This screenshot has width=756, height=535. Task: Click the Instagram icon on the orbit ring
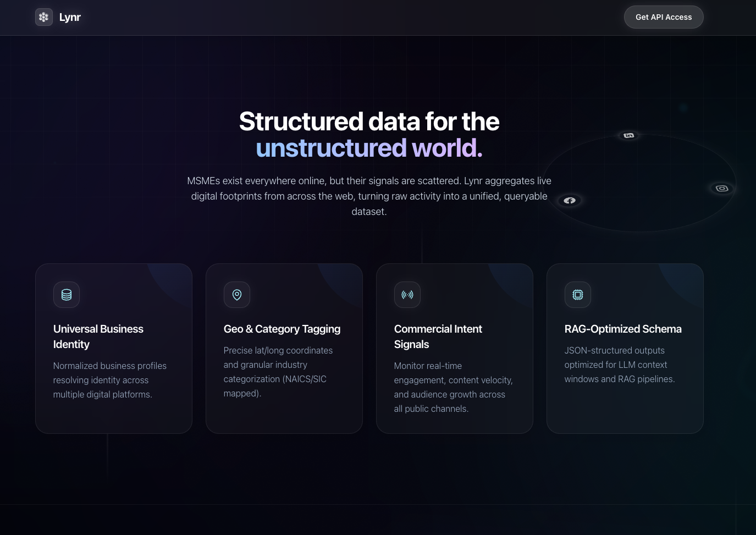click(722, 188)
